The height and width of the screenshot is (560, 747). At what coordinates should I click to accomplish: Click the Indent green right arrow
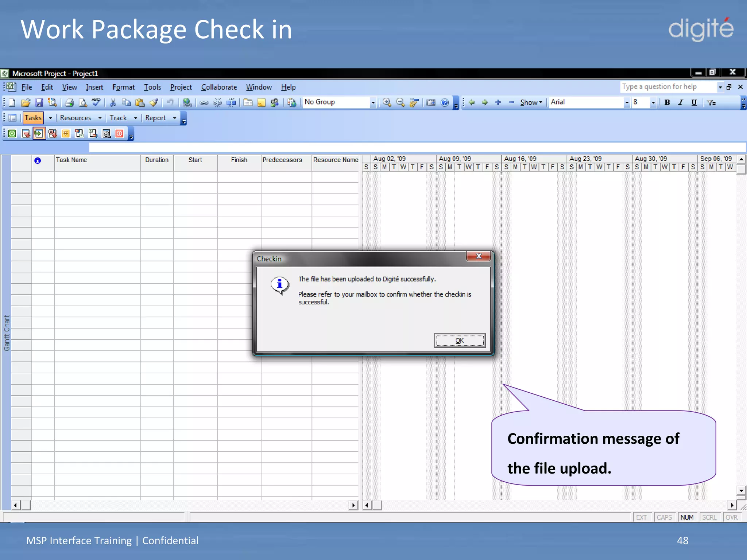[485, 102]
